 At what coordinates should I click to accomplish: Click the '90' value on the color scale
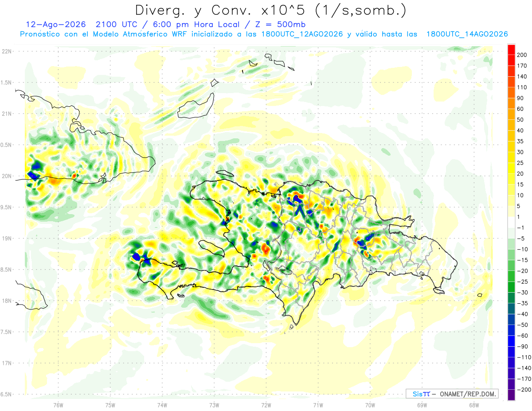[520, 98]
